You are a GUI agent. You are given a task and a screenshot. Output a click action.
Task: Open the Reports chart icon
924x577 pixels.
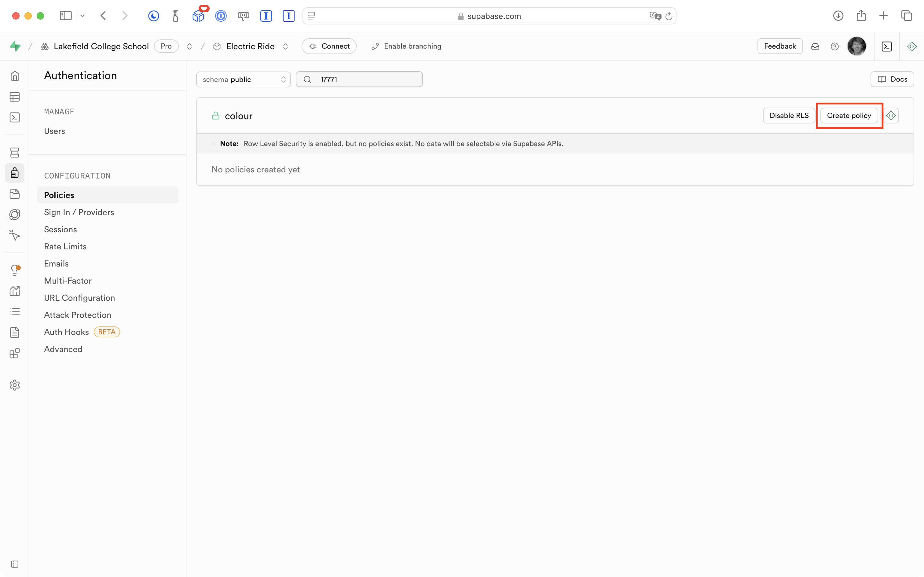click(14, 291)
